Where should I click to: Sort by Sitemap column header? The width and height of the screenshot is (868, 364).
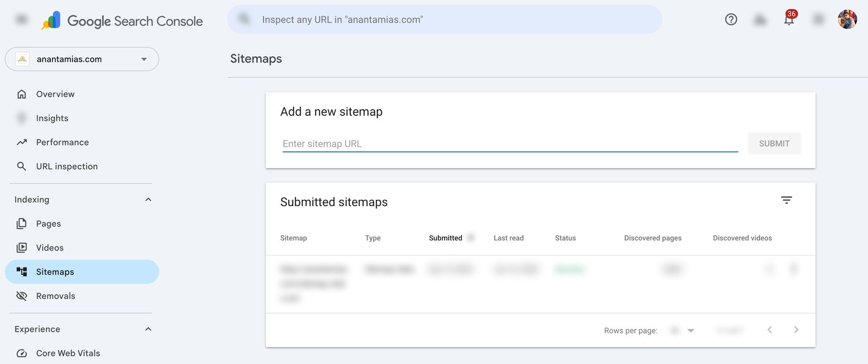[293, 238]
